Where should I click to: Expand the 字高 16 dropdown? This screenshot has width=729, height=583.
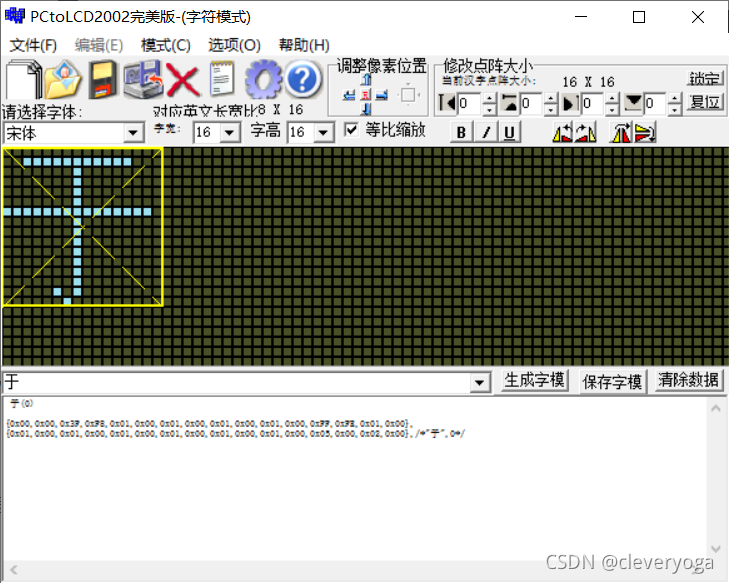323,132
